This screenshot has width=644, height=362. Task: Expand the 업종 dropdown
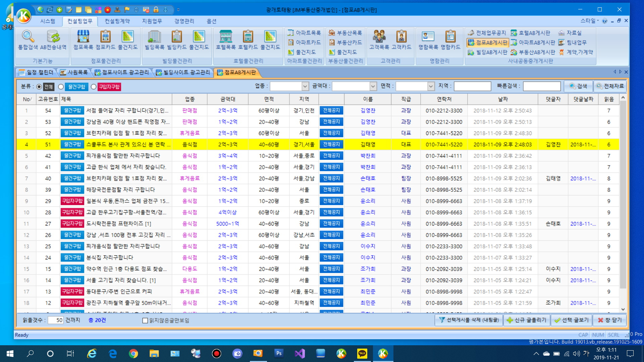tap(305, 86)
